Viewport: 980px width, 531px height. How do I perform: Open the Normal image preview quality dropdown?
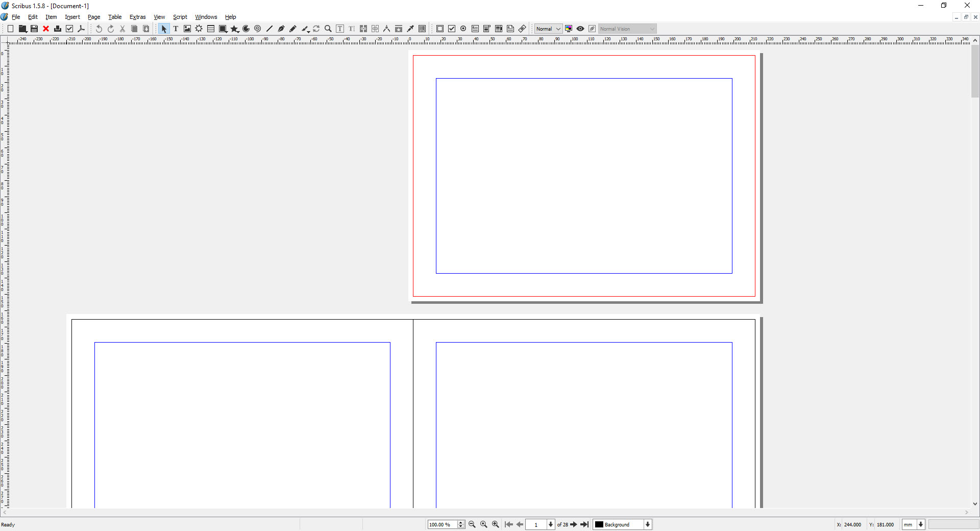click(548, 29)
